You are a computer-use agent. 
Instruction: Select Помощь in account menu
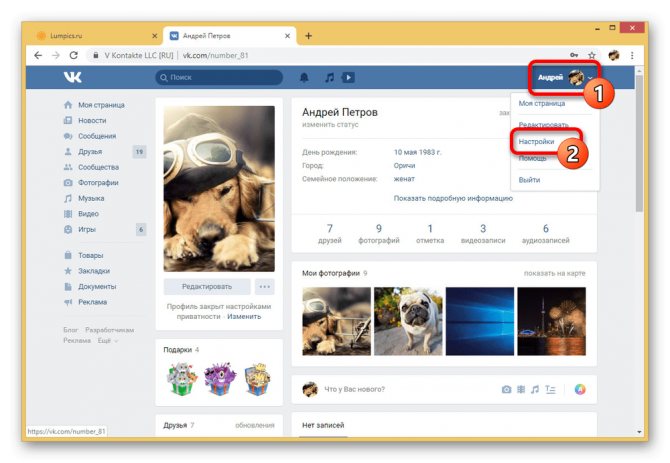(x=532, y=158)
